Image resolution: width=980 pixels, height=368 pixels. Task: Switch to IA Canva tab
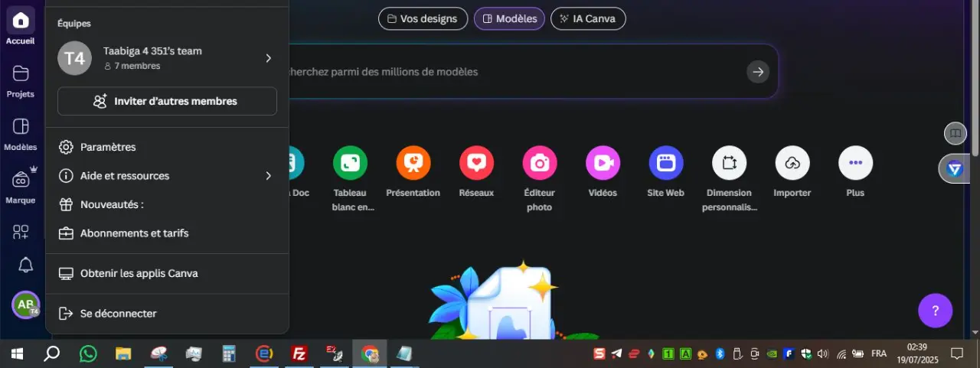tap(588, 18)
